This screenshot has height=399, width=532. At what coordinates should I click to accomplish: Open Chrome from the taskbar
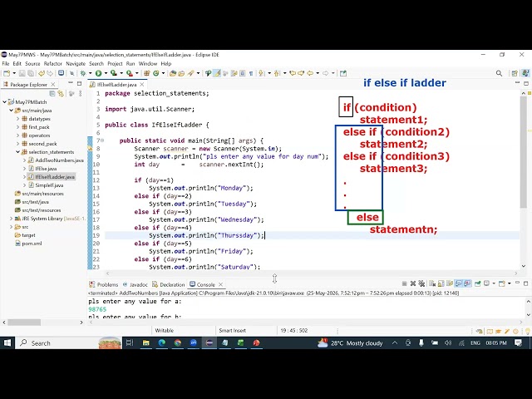[177, 343]
